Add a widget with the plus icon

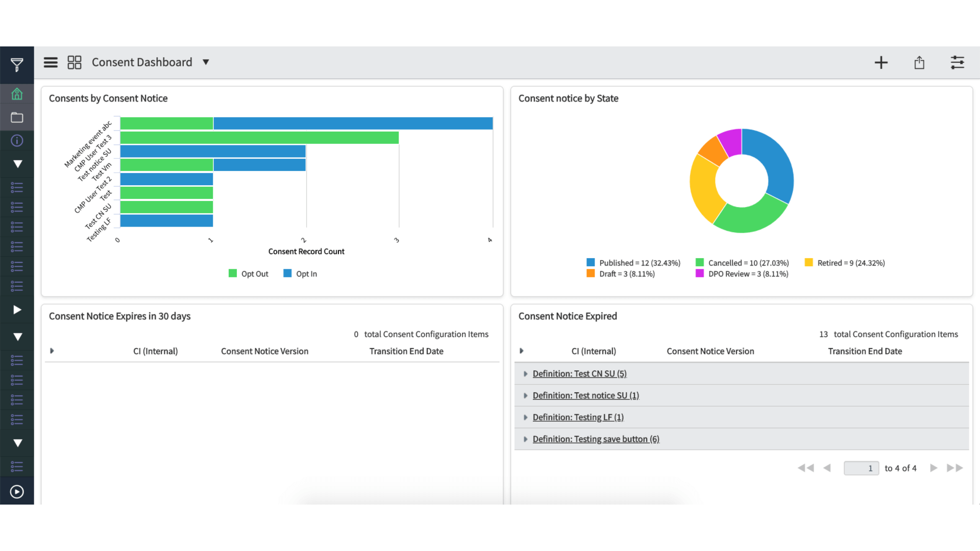881,63
